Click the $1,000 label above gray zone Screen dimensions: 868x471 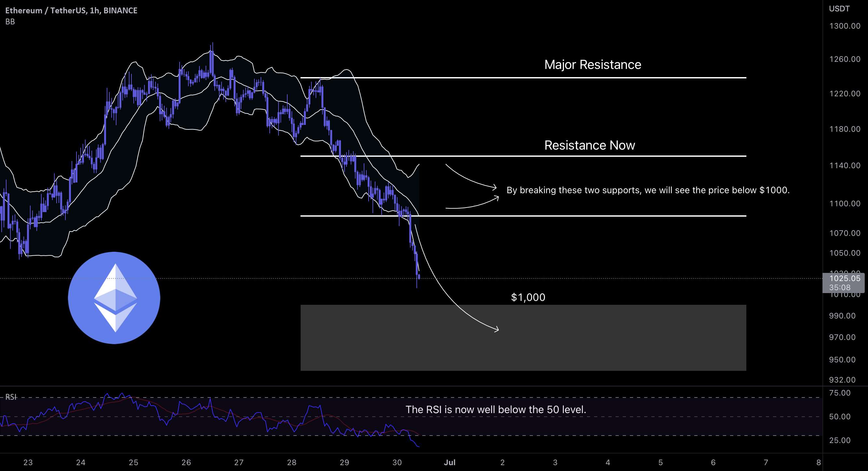click(528, 297)
